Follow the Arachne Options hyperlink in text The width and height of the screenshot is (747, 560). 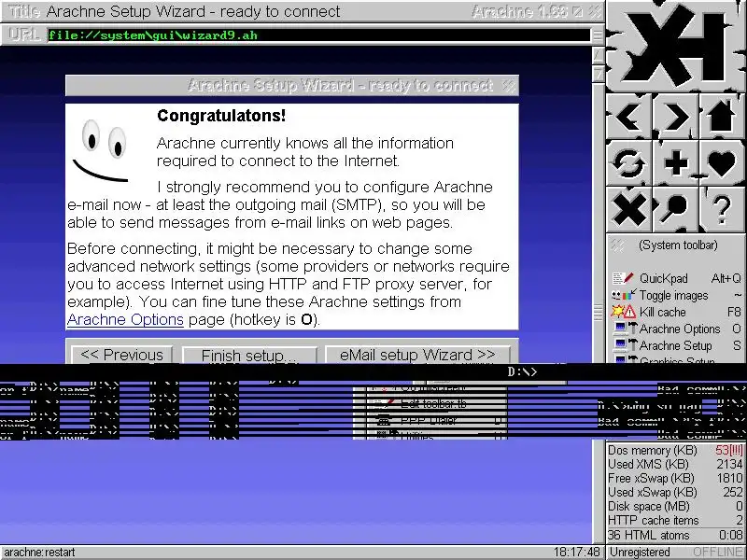[x=125, y=319]
